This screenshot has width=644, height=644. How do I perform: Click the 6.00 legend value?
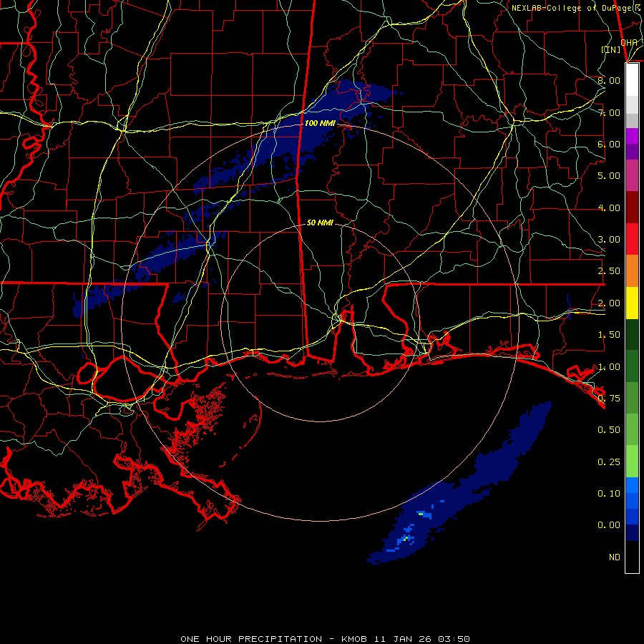609,144
